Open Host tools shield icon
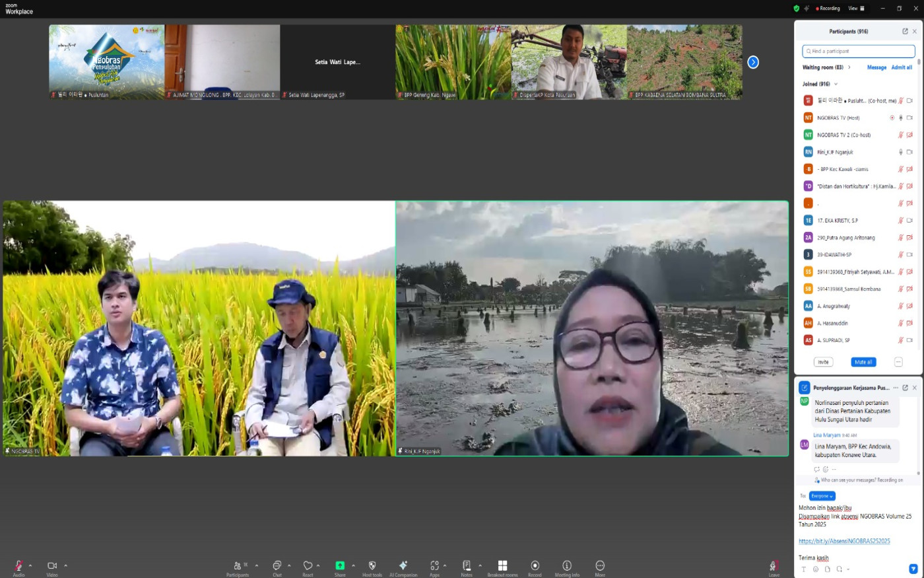The image size is (924, 578). tap(372, 566)
